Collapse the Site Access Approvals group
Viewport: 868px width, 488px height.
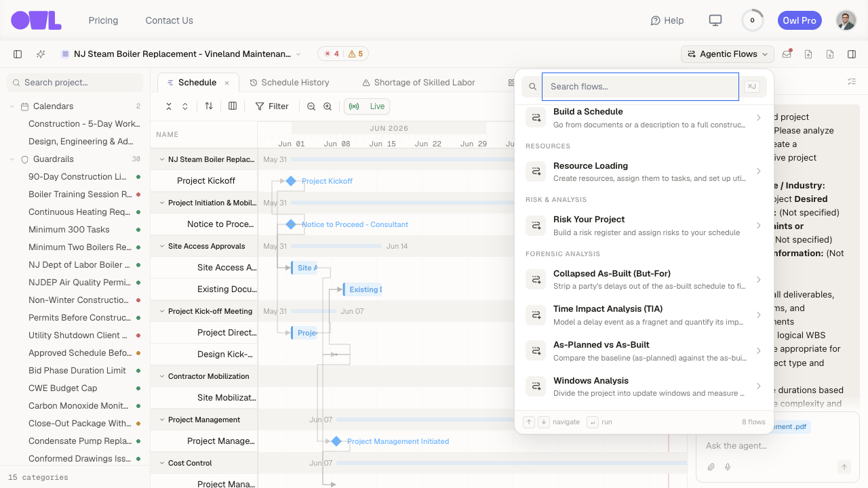[x=162, y=246]
